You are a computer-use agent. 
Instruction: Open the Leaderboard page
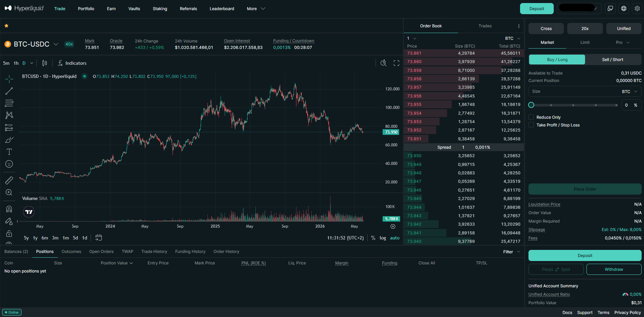[222, 9]
